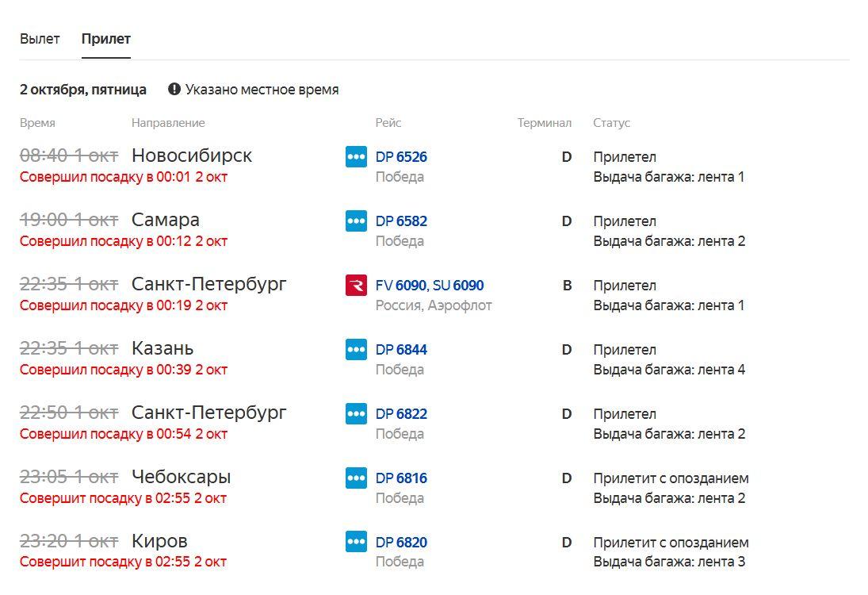
Task: Click 'Россия, Аэрофлот' airline name
Action: click(434, 305)
